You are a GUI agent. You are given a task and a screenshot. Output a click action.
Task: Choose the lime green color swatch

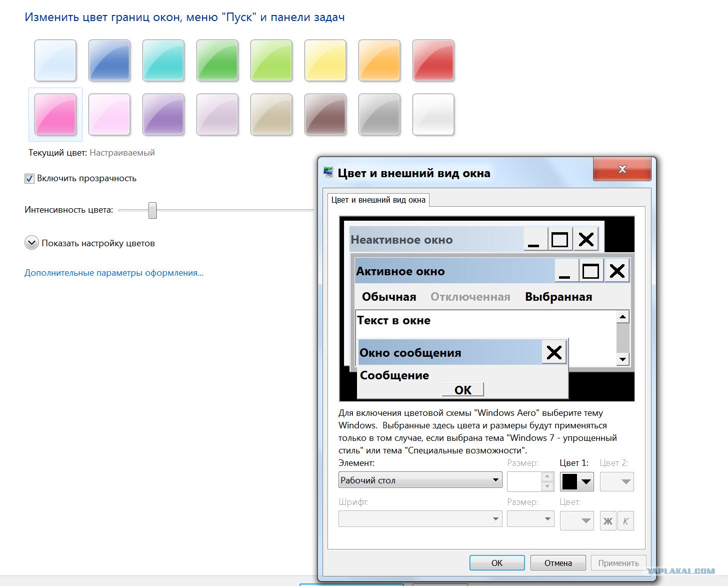coord(271,61)
